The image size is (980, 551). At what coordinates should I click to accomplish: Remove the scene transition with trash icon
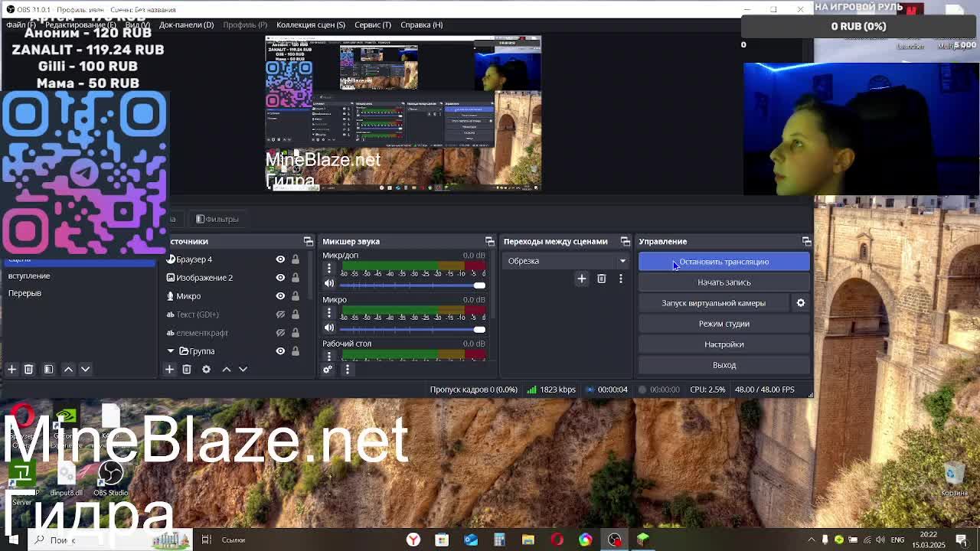[x=601, y=279]
